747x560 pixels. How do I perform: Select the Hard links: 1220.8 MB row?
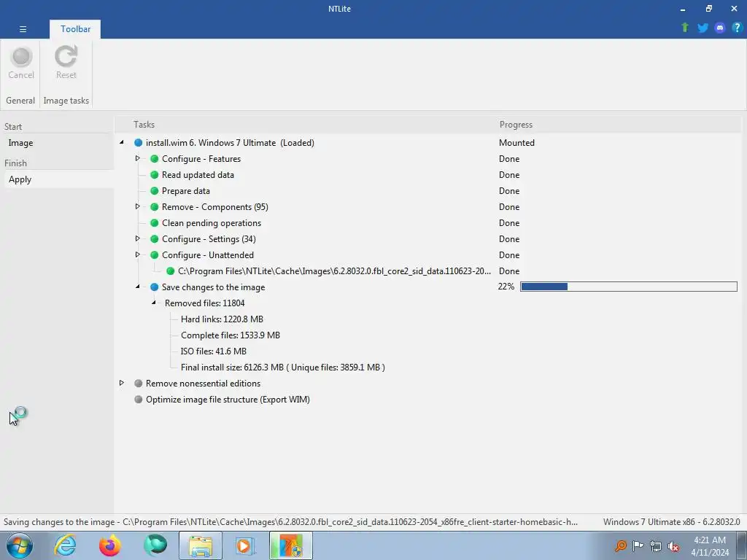(222, 319)
